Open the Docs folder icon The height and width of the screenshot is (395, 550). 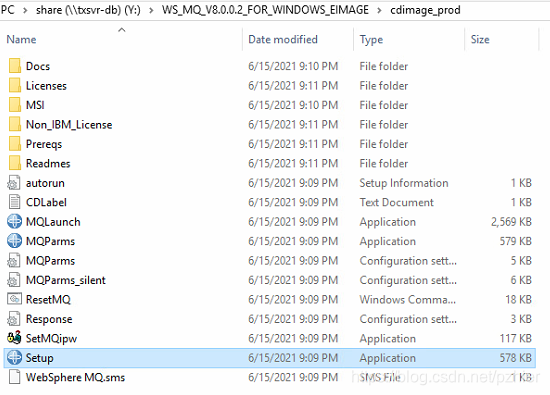[14, 66]
